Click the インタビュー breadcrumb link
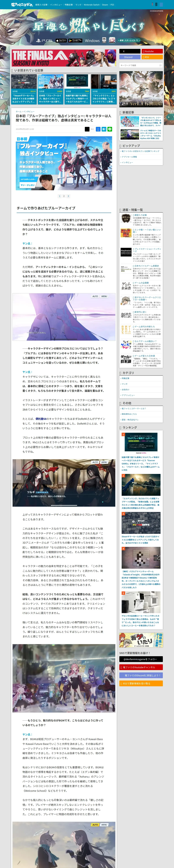Image resolution: width=174 pixels, height=868 pixels. click(x=29, y=112)
